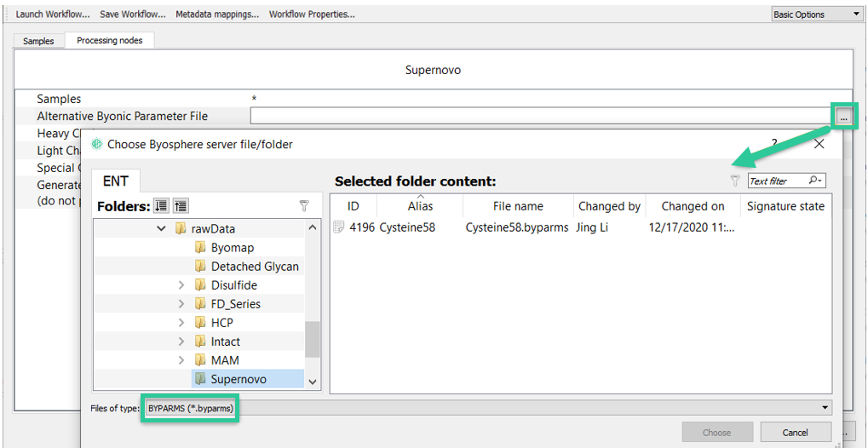The image size is (868, 448).
Task: Select the Cysteine58.byparms file icon
Action: pos(337,227)
